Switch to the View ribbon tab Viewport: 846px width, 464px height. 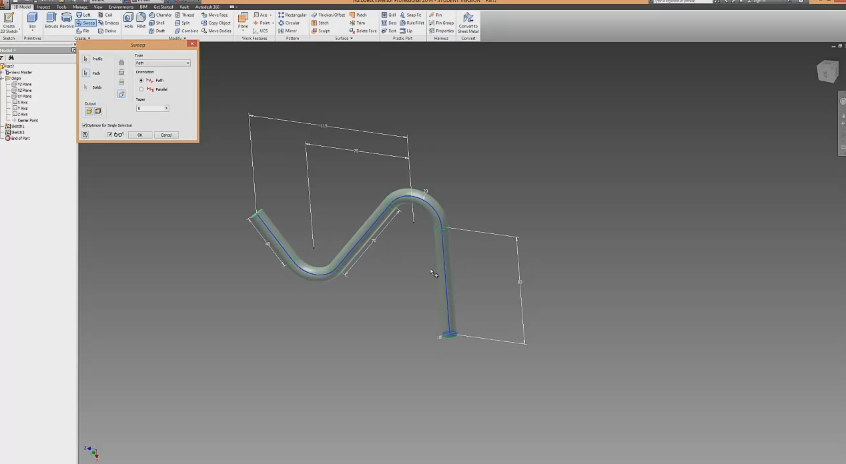tap(98, 7)
